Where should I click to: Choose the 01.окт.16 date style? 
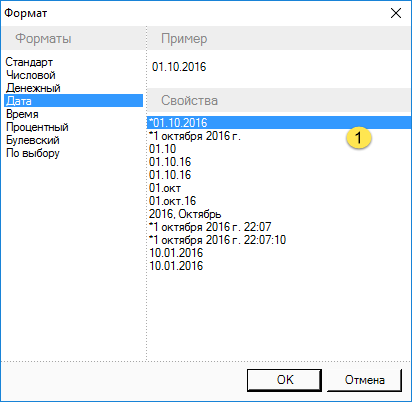[173, 201]
